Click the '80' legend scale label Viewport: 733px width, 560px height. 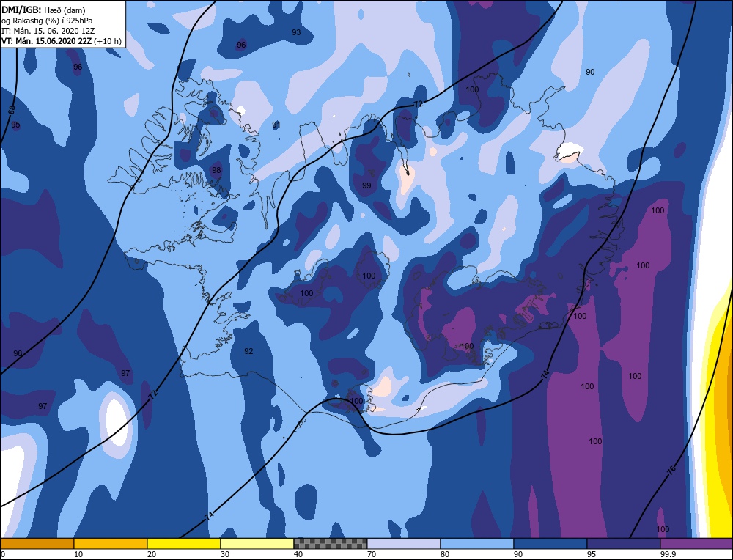point(445,554)
